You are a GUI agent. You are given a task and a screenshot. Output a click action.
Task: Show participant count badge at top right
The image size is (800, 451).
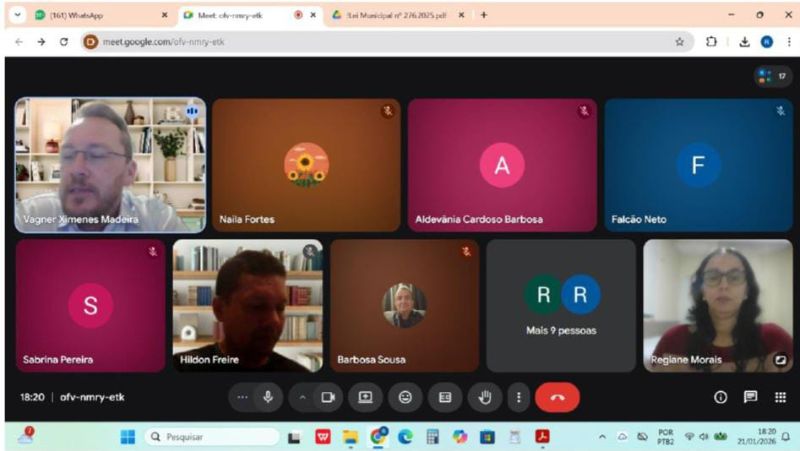773,76
